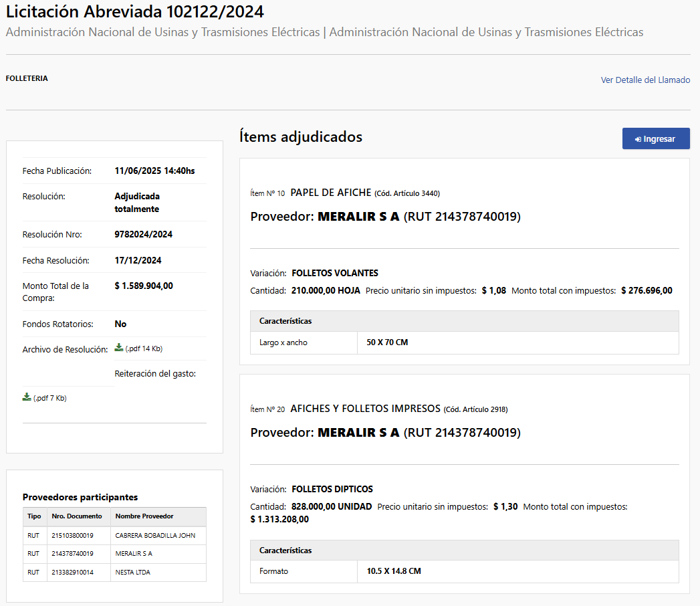Select the FOLLETERIA tab
Screen dimensions: 700x606
point(26,78)
